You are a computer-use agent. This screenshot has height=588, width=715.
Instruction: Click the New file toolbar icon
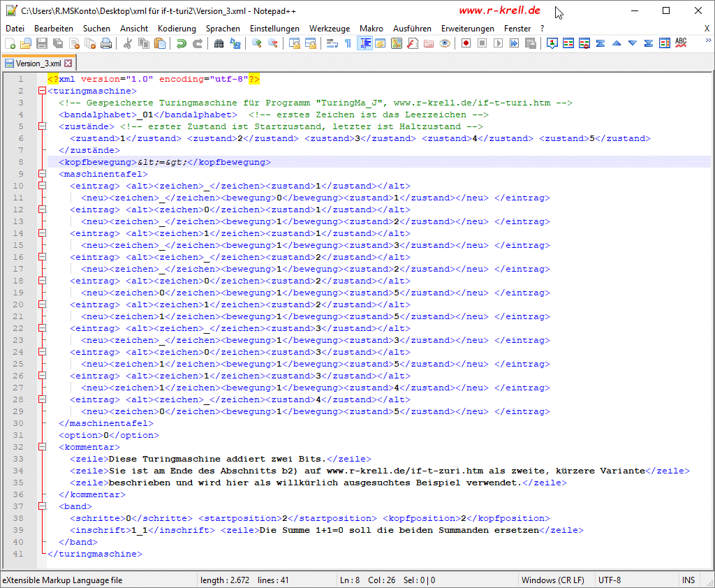pyautogui.click(x=10, y=43)
